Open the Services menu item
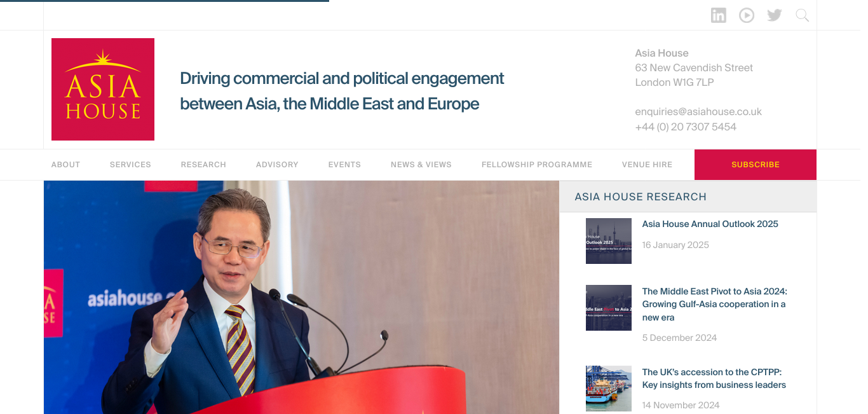The width and height of the screenshot is (868, 414). pos(130,165)
